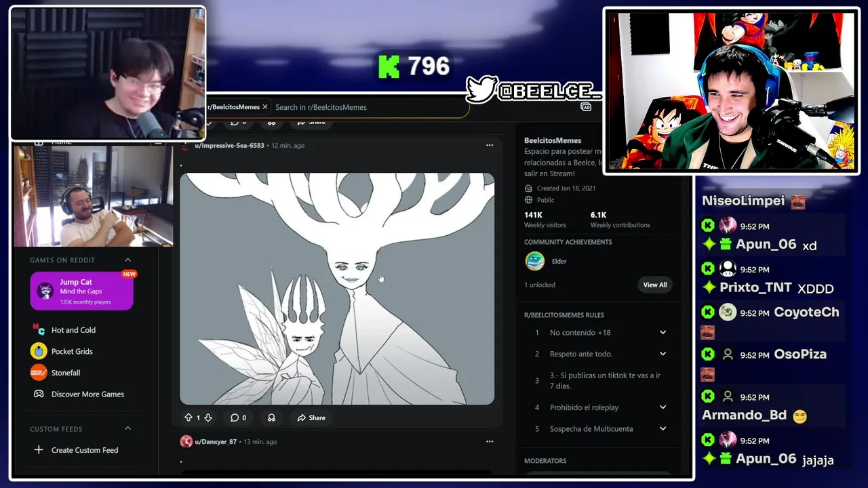The image size is (868, 488).
Task: Click the 1 unlocked achievements text
Action: tap(540, 285)
